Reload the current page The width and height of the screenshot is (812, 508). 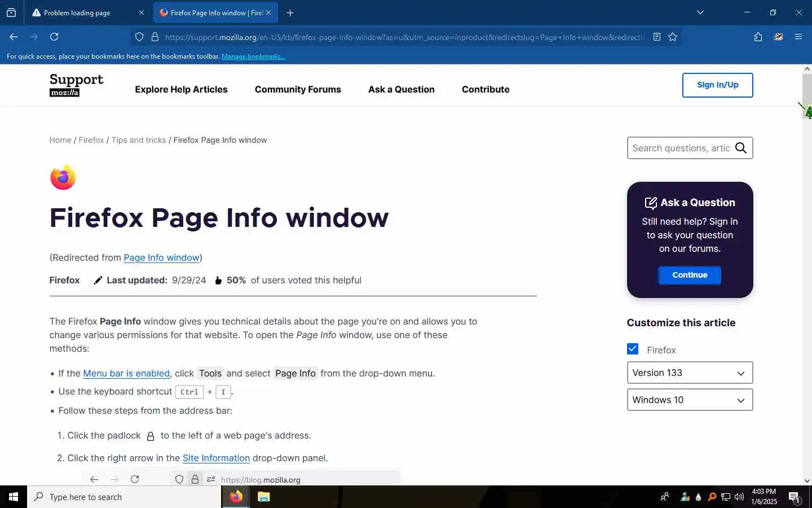click(x=54, y=37)
